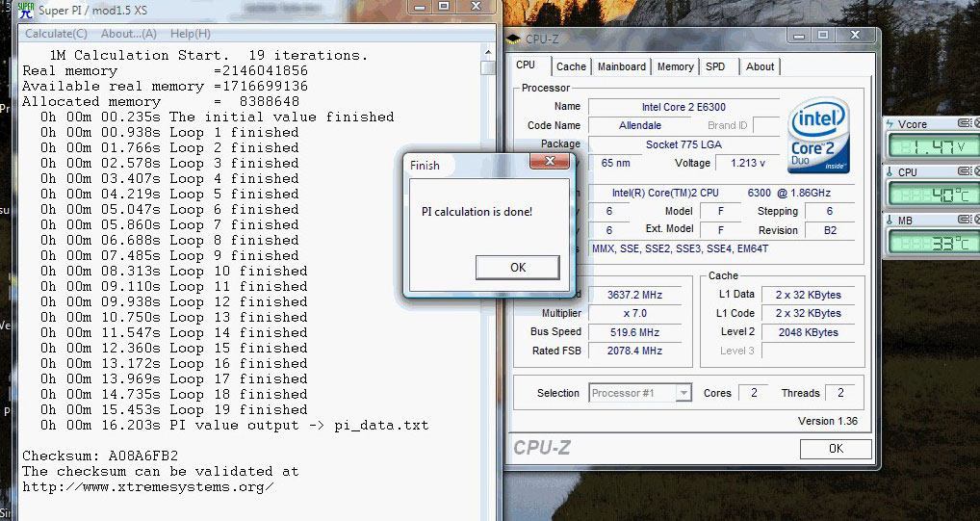Image resolution: width=980 pixels, height=521 pixels.
Task: Click the MB thermometer icon in the gadget
Action: pos(890,221)
